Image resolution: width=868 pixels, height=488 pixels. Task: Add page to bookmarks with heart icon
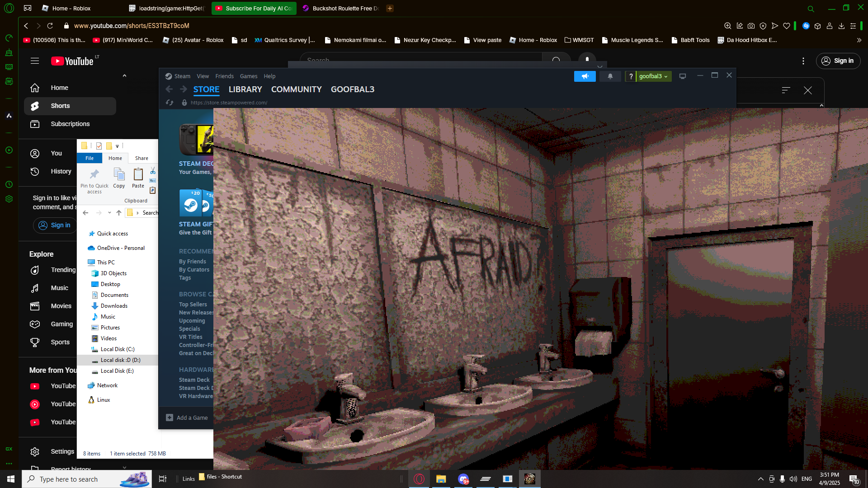pyautogui.click(x=787, y=26)
